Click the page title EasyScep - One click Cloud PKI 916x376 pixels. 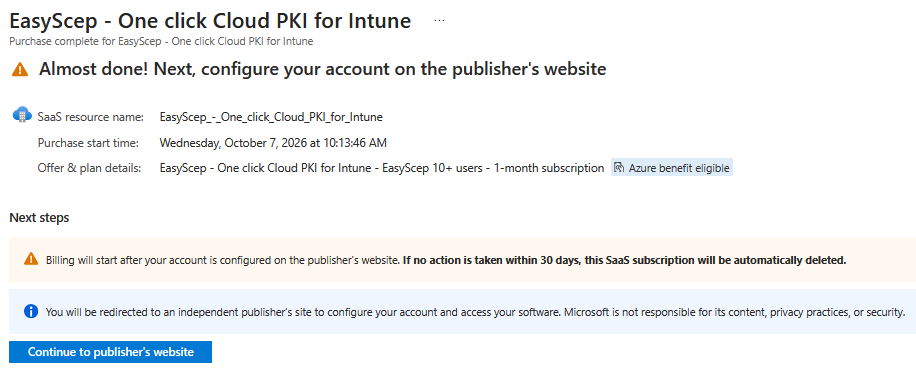(210, 21)
